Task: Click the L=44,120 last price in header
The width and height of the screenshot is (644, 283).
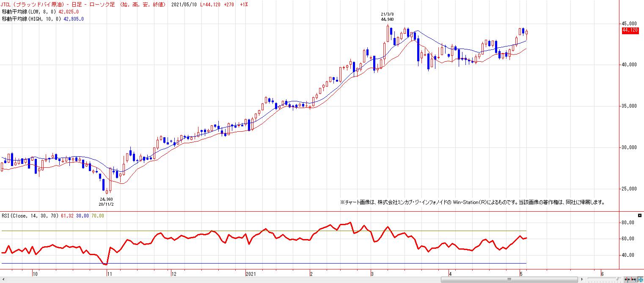Action: click(210, 5)
